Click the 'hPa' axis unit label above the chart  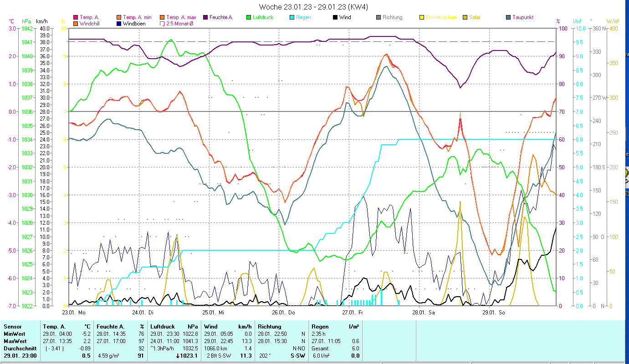tap(26, 21)
